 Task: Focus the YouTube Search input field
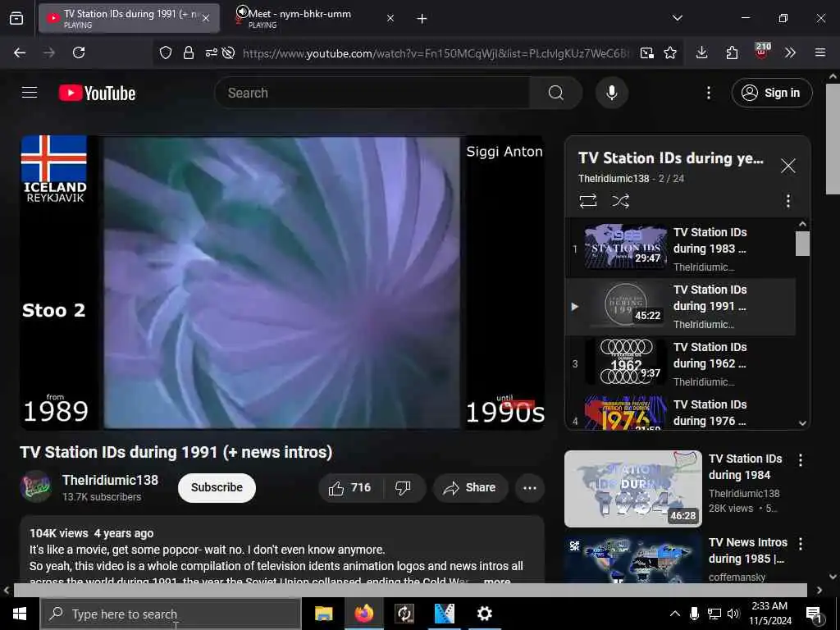[x=372, y=93]
